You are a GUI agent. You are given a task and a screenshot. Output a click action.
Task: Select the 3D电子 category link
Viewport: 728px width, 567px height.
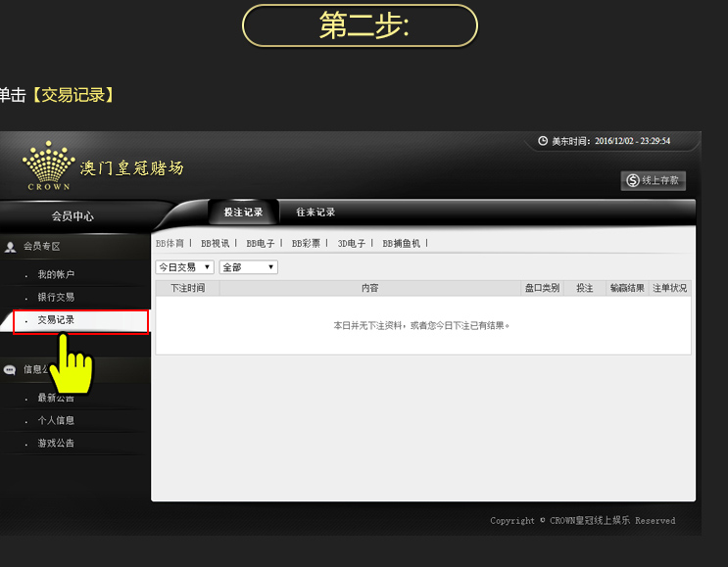(351, 243)
